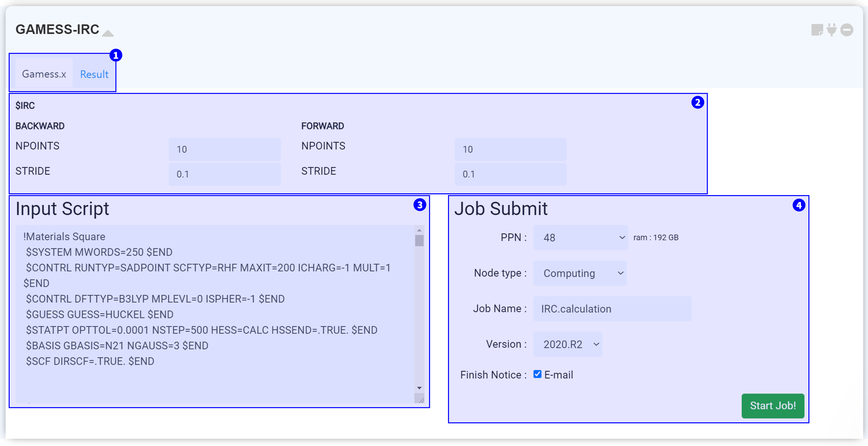Toggle the E-mail finish notice checkbox
Screen dimensions: 868x446
click(x=537, y=374)
